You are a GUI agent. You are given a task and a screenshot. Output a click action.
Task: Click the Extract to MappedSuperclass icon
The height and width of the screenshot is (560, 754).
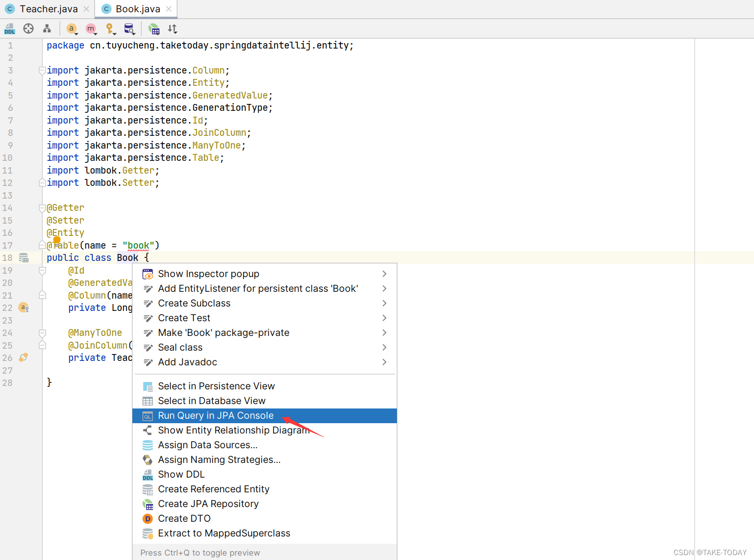(x=148, y=534)
